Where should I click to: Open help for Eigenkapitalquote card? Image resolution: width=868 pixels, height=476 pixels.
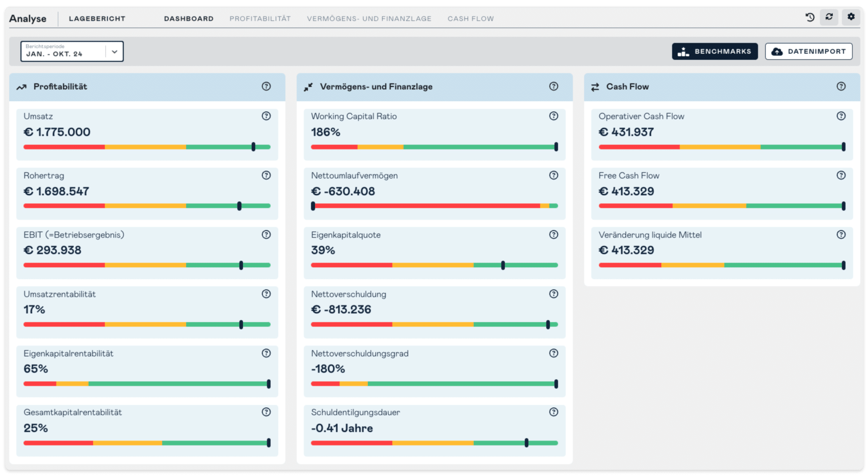[x=554, y=235]
